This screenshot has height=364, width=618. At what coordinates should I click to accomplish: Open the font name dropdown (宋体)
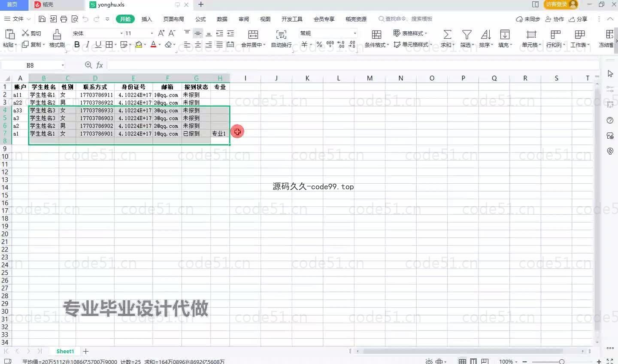(121, 33)
